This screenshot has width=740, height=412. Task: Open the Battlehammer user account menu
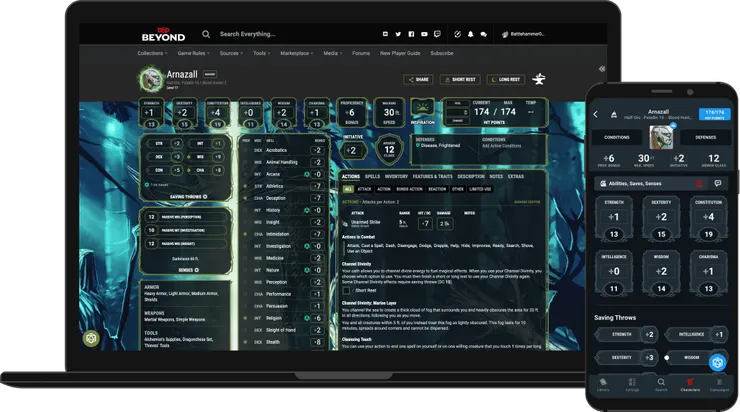coord(523,34)
